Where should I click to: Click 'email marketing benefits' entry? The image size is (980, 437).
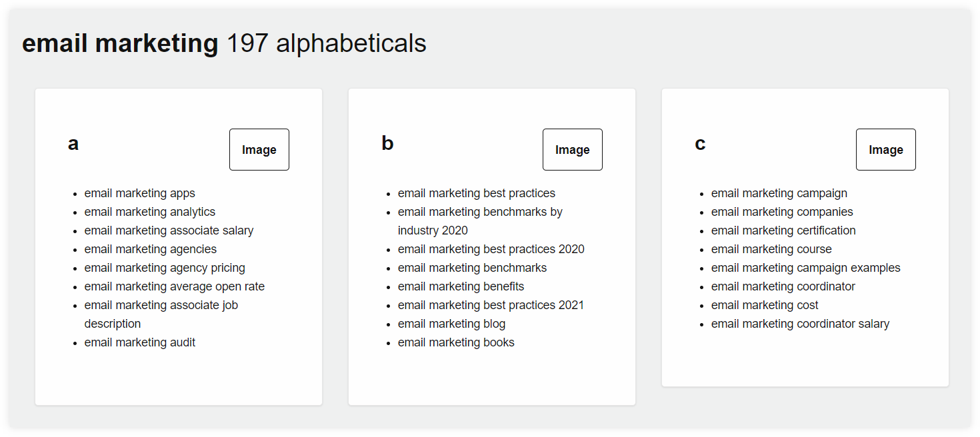pyautogui.click(x=461, y=286)
